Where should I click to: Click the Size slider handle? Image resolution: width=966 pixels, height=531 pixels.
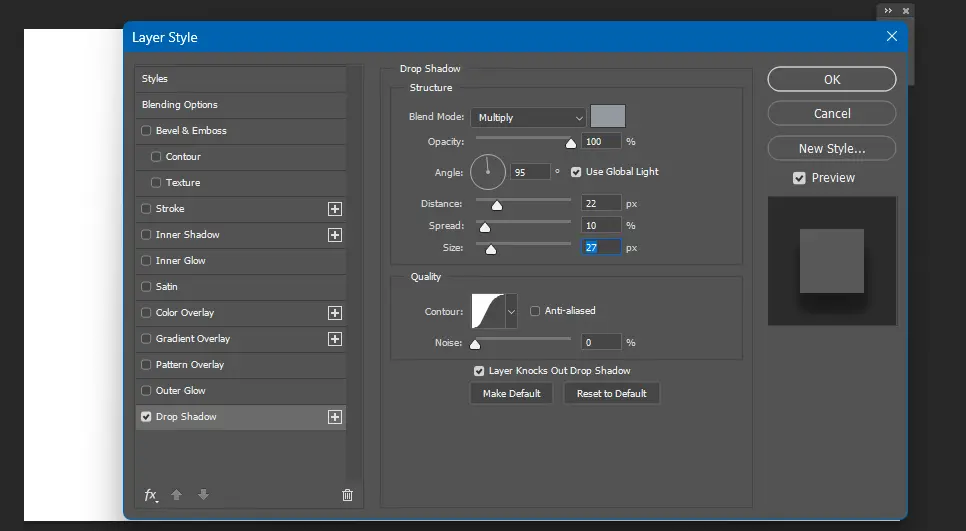click(490, 249)
